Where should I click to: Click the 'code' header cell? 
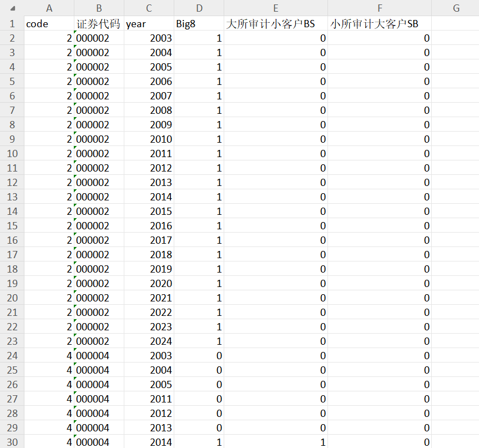[49, 23]
